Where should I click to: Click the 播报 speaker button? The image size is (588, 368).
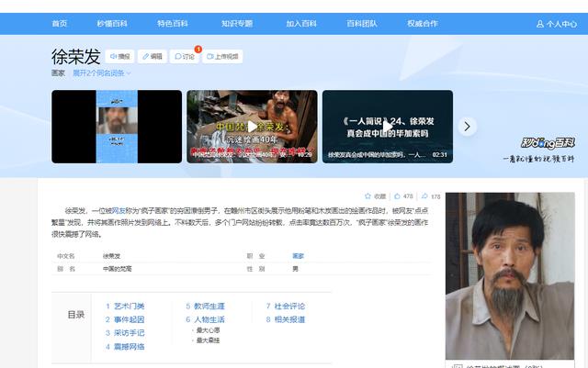(x=120, y=57)
